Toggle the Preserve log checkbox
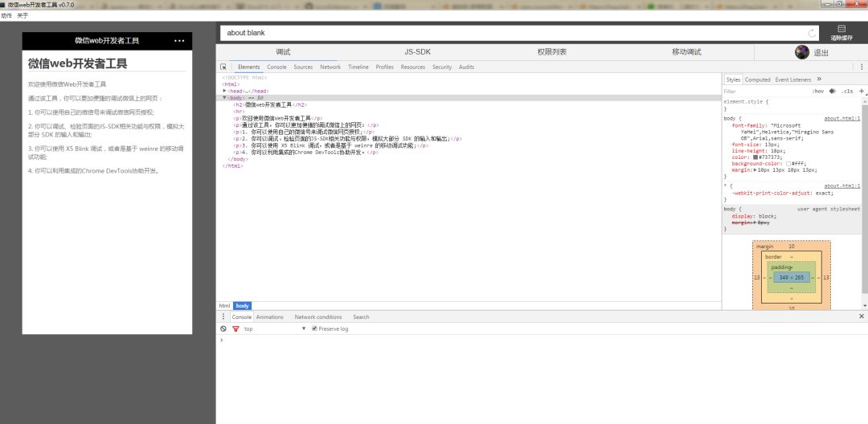 click(314, 328)
